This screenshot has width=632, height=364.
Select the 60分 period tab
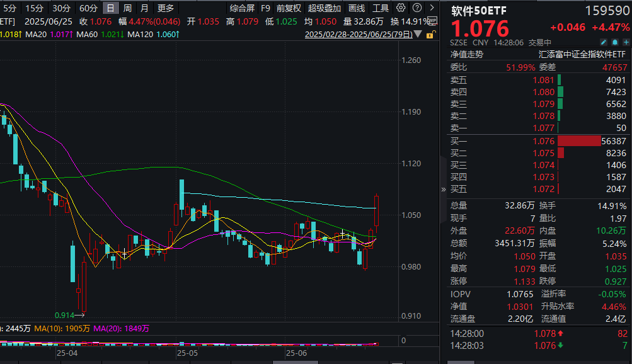88,8
